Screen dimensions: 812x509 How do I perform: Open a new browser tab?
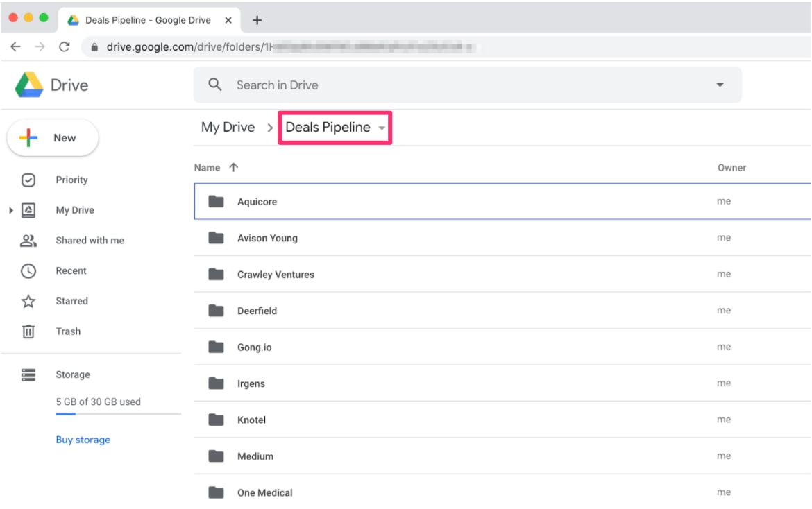[257, 20]
